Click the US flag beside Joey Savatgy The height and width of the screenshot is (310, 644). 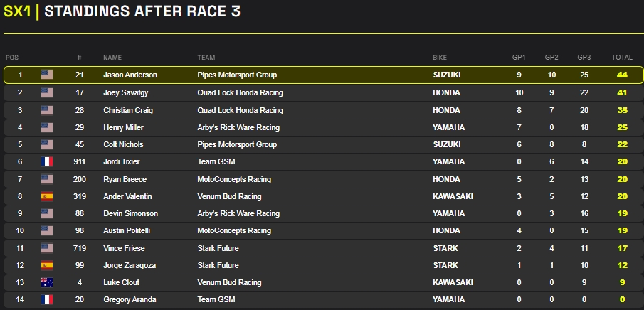47,92
